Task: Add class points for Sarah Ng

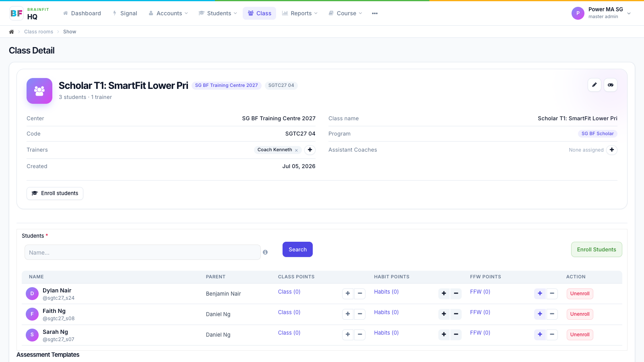Action: [x=348, y=335]
